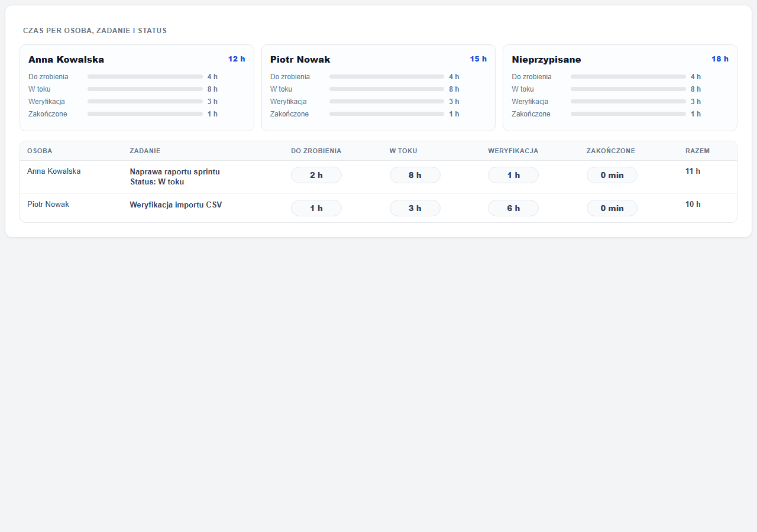
Task: Click the Status: W toku line
Action: coord(157,182)
